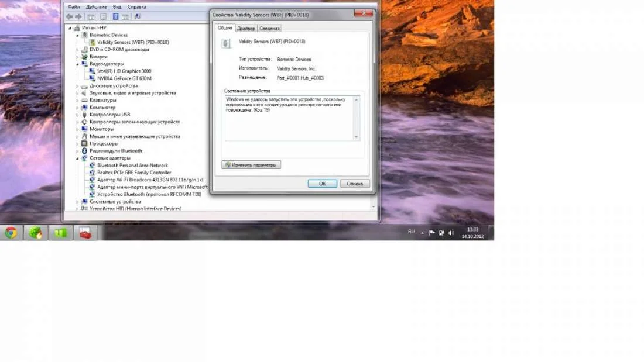Screen dimensions: 644x362
Task: Select Звуковые, видео и игровые устройства
Action: [133, 93]
